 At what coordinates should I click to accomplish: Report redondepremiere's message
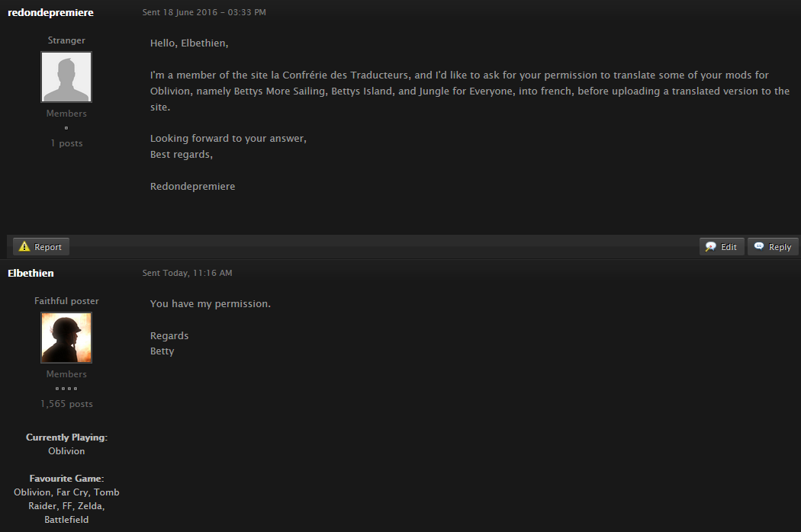point(41,247)
